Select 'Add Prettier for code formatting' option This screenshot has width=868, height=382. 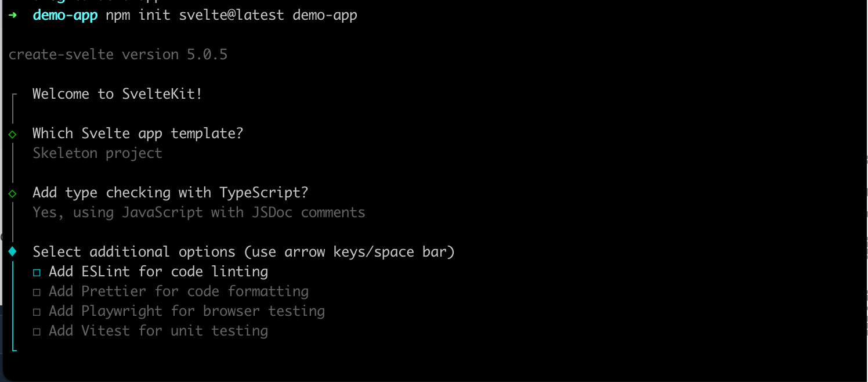pyautogui.click(x=179, y=291)
